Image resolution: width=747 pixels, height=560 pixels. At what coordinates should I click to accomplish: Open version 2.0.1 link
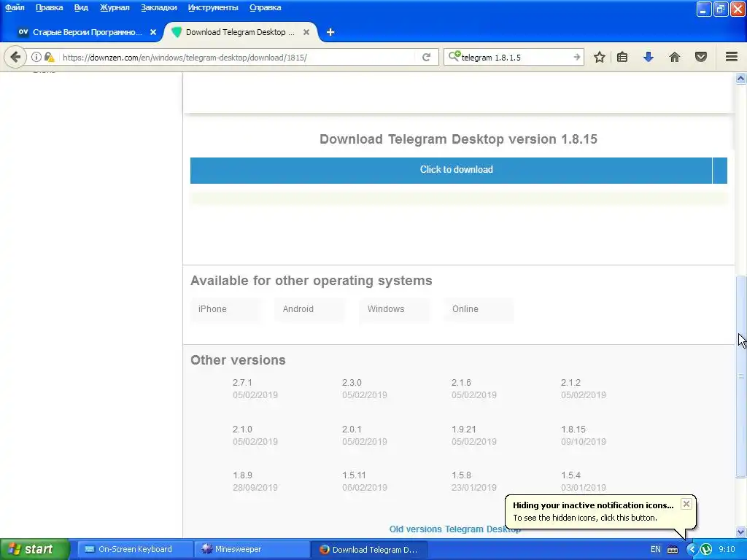tap(352, 429)
